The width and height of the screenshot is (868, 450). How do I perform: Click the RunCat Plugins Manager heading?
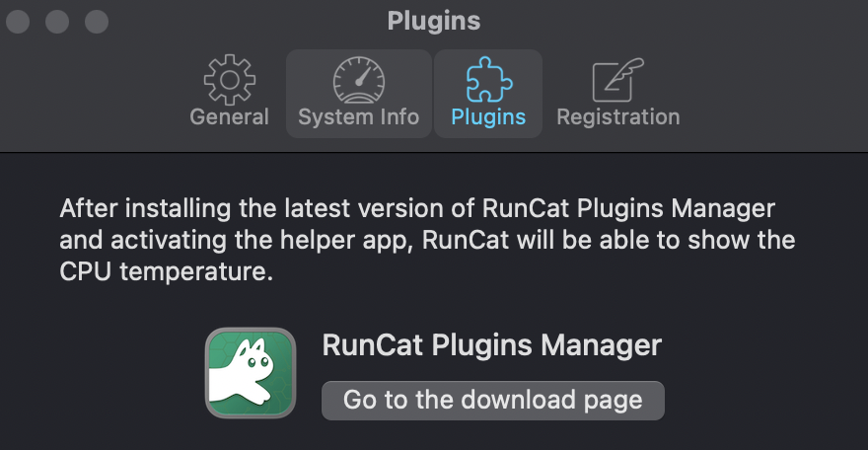491,344
